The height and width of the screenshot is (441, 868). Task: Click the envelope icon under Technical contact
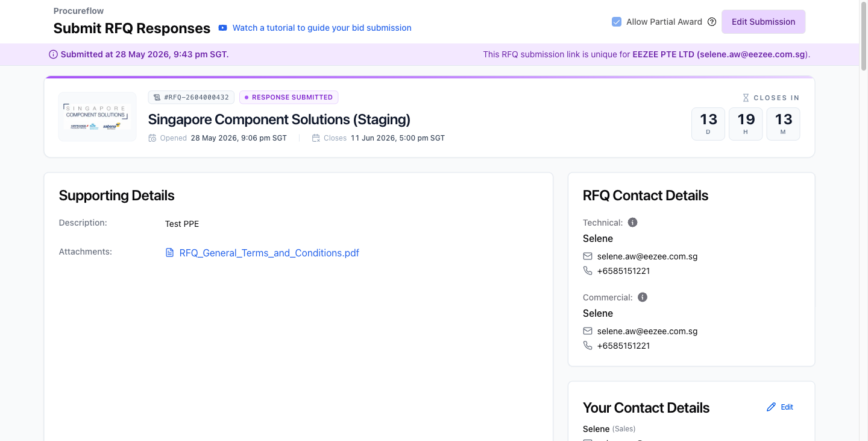click(x=588, y=256)
